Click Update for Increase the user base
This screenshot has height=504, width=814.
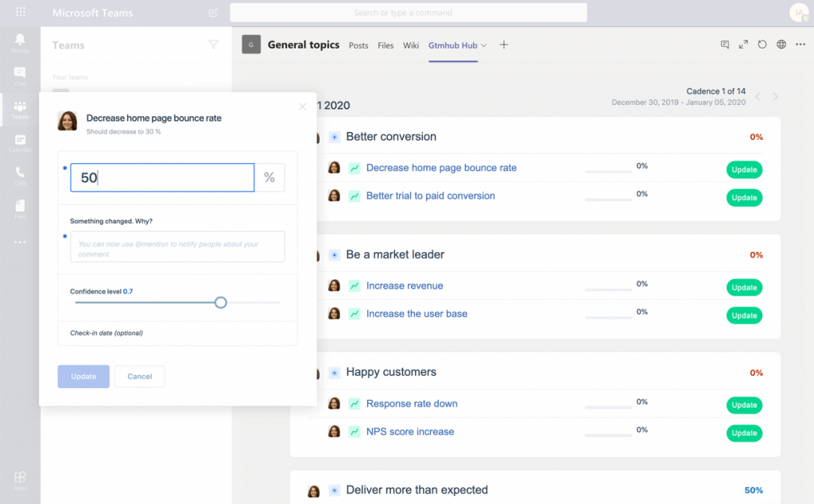744,316
